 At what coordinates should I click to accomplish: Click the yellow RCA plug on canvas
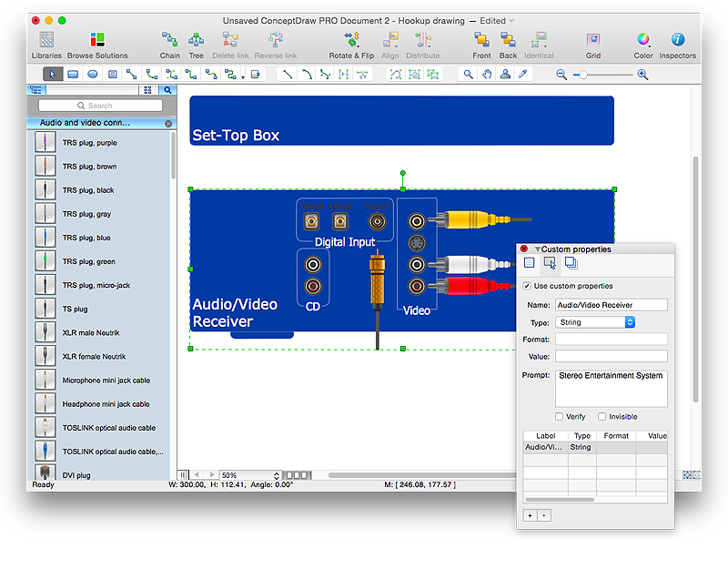tap(479, 219)
